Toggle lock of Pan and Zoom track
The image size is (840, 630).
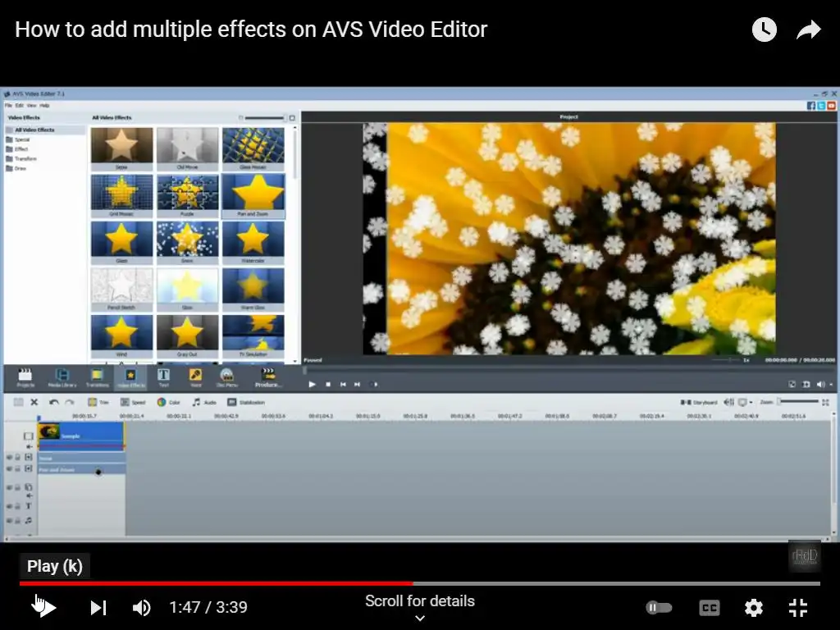18,468
